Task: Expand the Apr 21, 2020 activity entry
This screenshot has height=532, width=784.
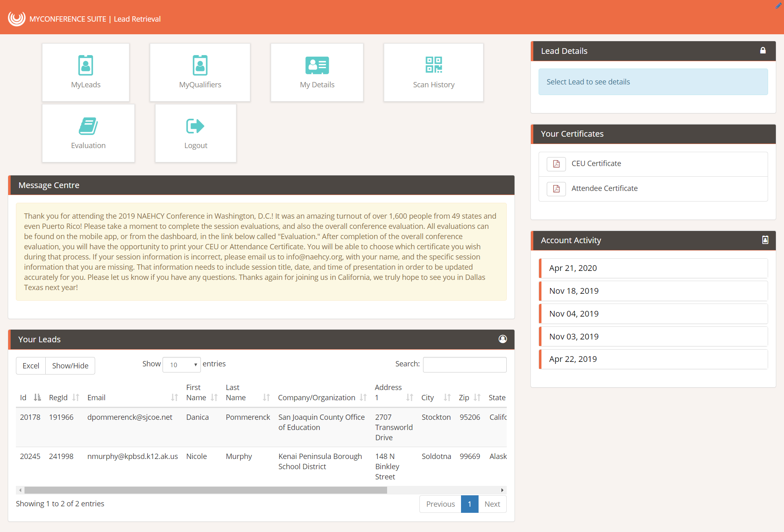Action: [653, 268]
